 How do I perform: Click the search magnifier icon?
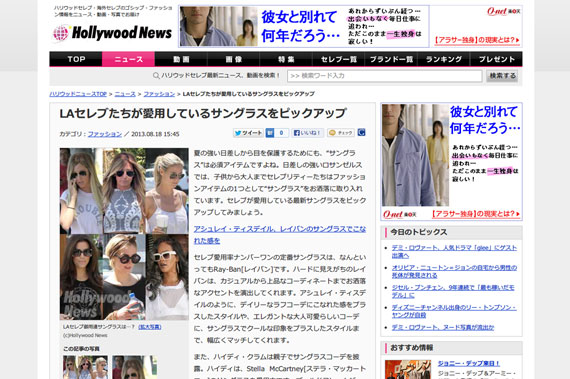(156, 76)
